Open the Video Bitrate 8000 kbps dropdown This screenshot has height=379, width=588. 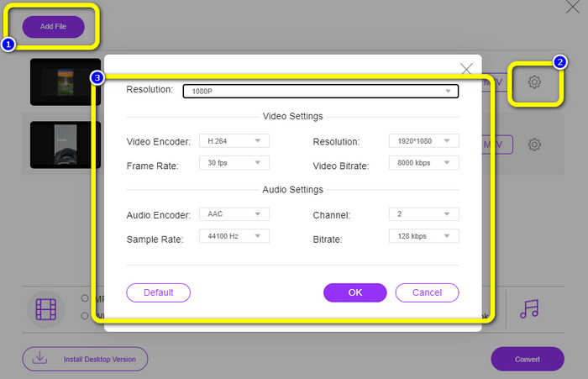pos(423,162)
